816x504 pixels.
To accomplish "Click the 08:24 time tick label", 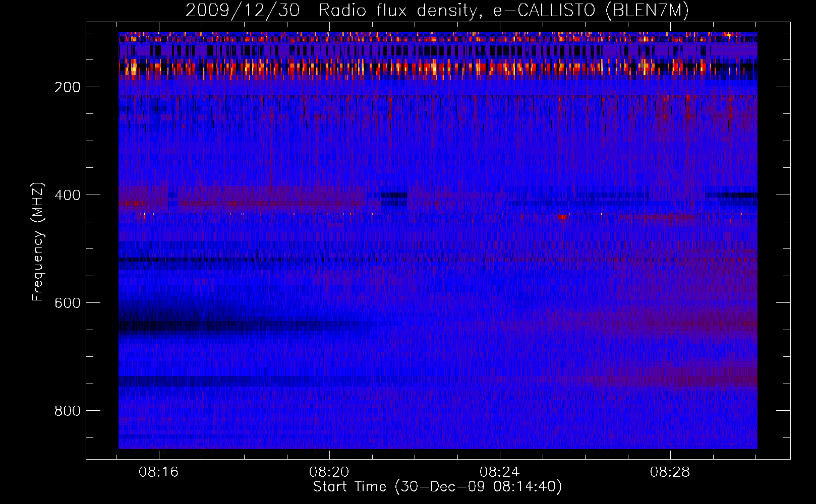I will tap(499, 472).
